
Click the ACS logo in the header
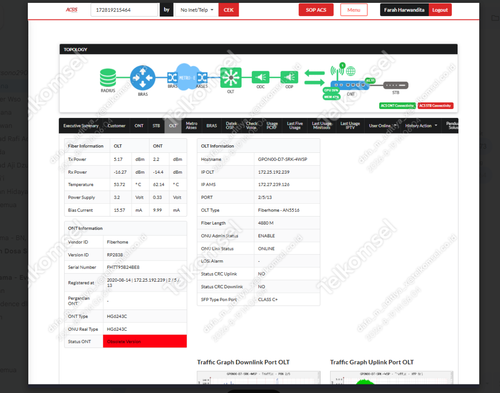click(x=71, y=10)
